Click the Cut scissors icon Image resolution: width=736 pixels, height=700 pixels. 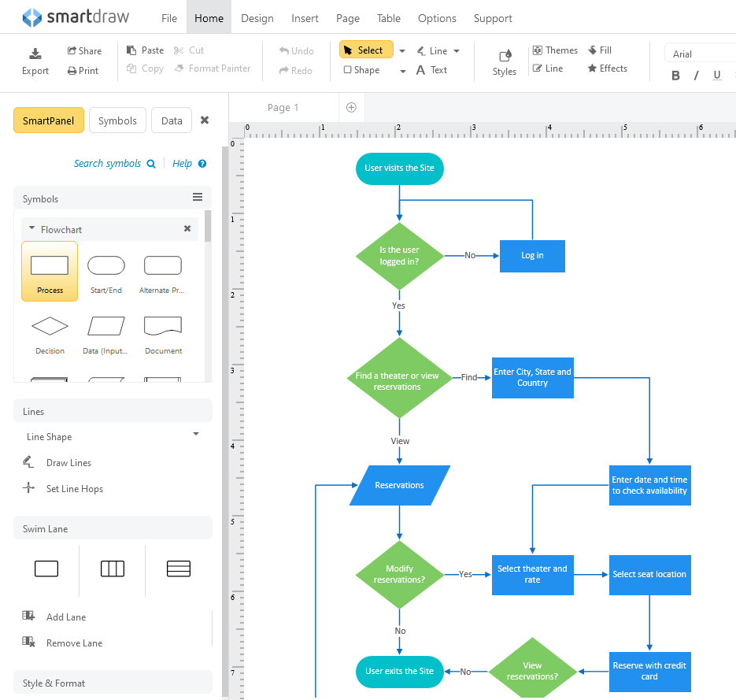click(179, 50)
